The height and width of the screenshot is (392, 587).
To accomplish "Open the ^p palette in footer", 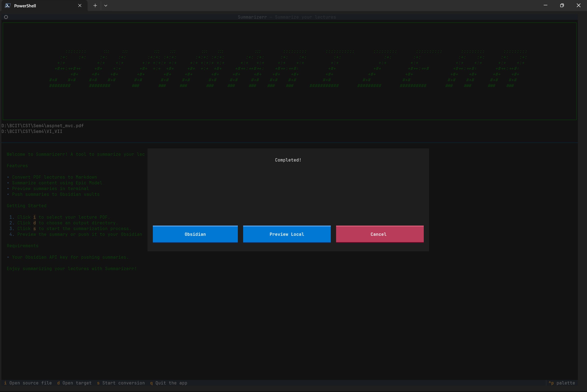I will [562, 383].
